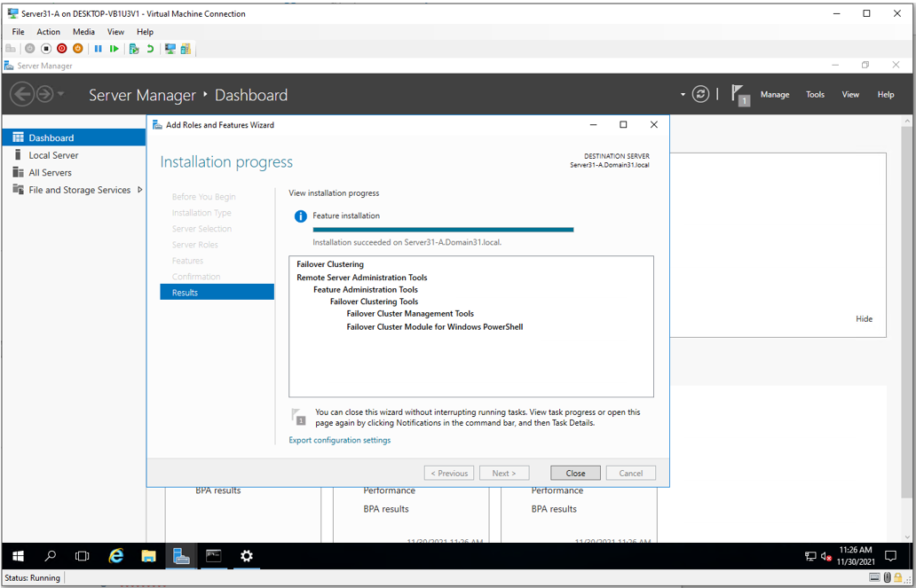
Task: Open dropdown arrow left of refresh
Action: point(683,95)
